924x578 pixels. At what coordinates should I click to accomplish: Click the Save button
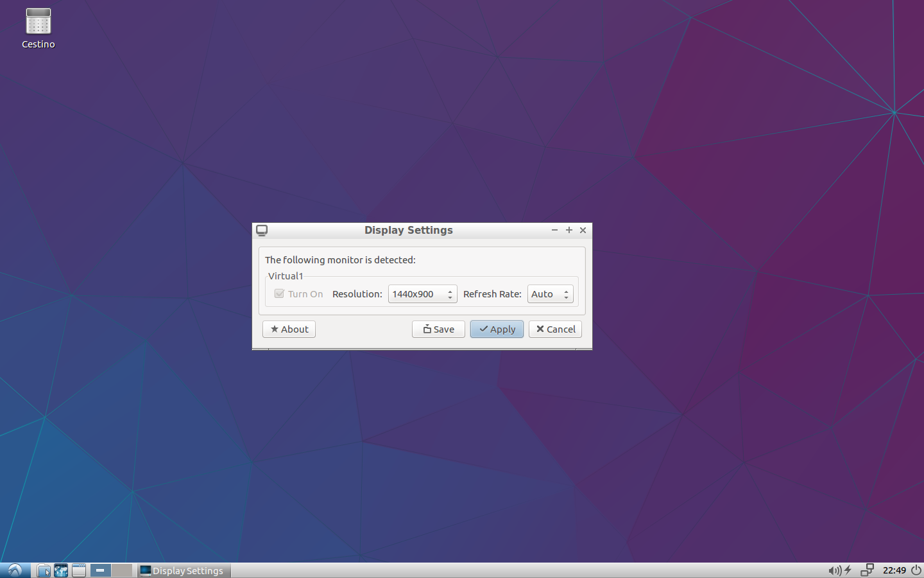tap(438, 329)
